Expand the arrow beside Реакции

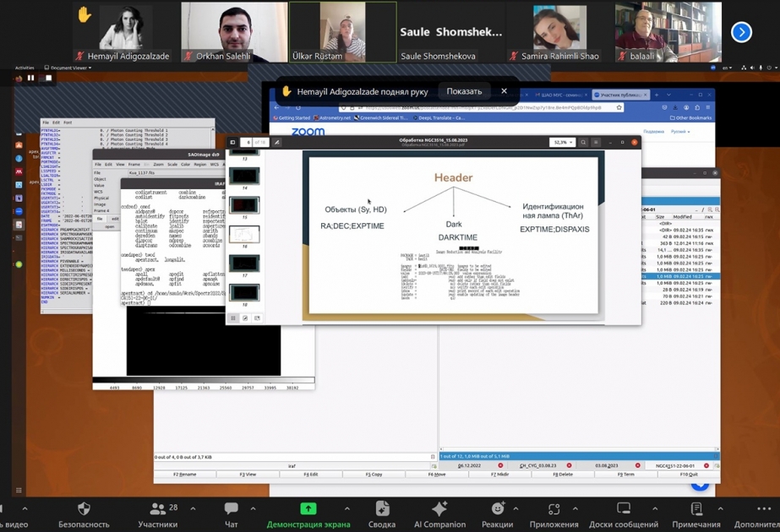pyautogui.click(x=515, y=508)
